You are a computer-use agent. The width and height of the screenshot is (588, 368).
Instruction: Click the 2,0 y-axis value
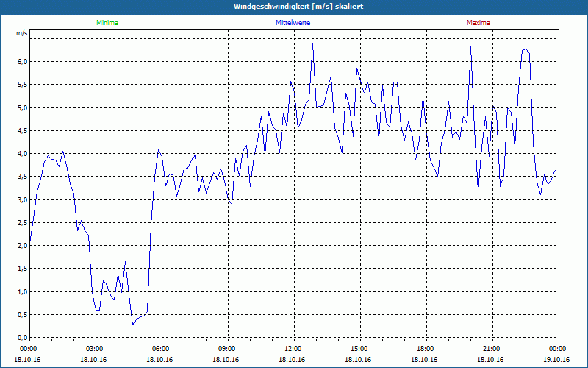pyautogui.click(x=22, y=246)
